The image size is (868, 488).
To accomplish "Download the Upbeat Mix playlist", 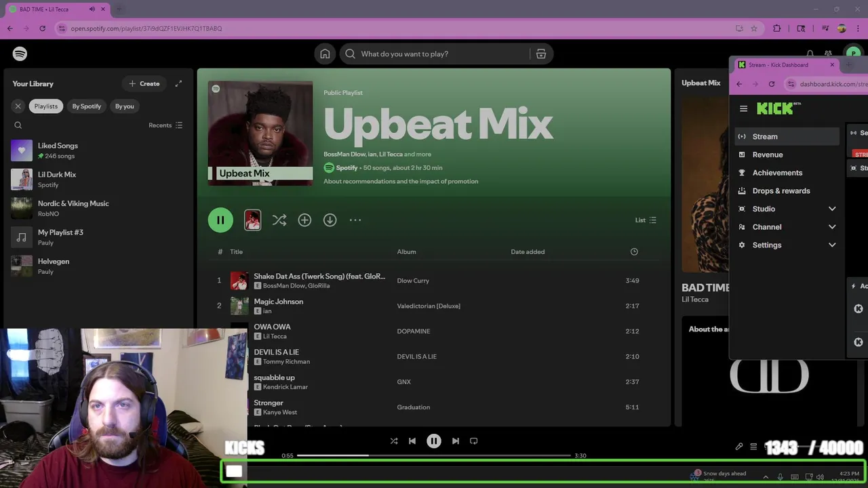I will (x=330, y=220).
